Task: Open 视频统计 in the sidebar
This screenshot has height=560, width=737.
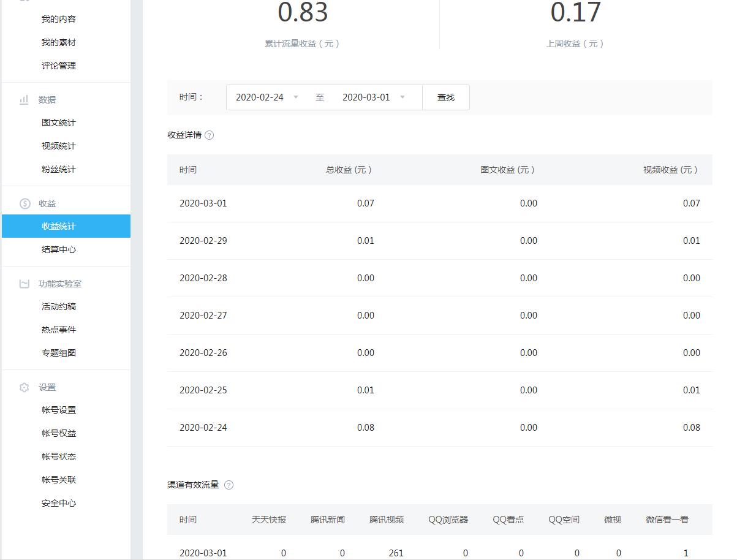Action: pyautogui.click(x=59, y=146)
